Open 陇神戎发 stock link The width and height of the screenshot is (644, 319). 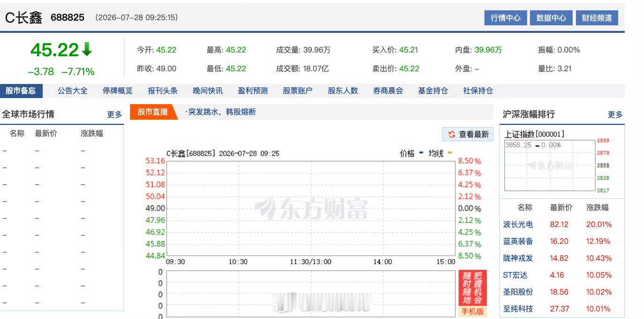[x=518, y=258]
